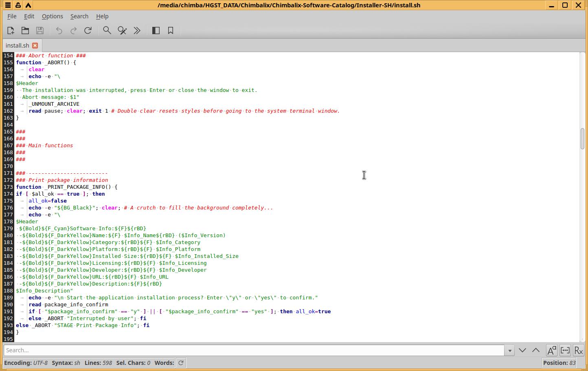
Task: Click the "all_ok=false" assignment line
Action: [48, 201]
